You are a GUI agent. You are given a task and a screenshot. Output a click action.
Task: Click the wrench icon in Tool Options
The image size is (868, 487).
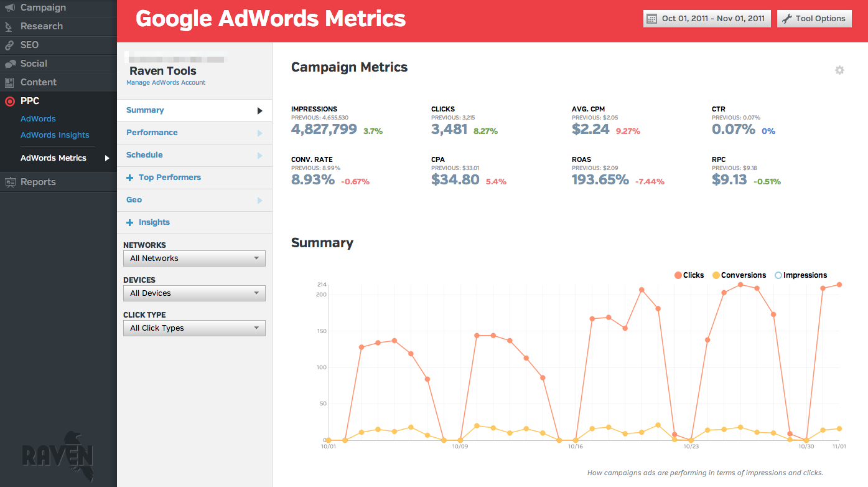786,19
